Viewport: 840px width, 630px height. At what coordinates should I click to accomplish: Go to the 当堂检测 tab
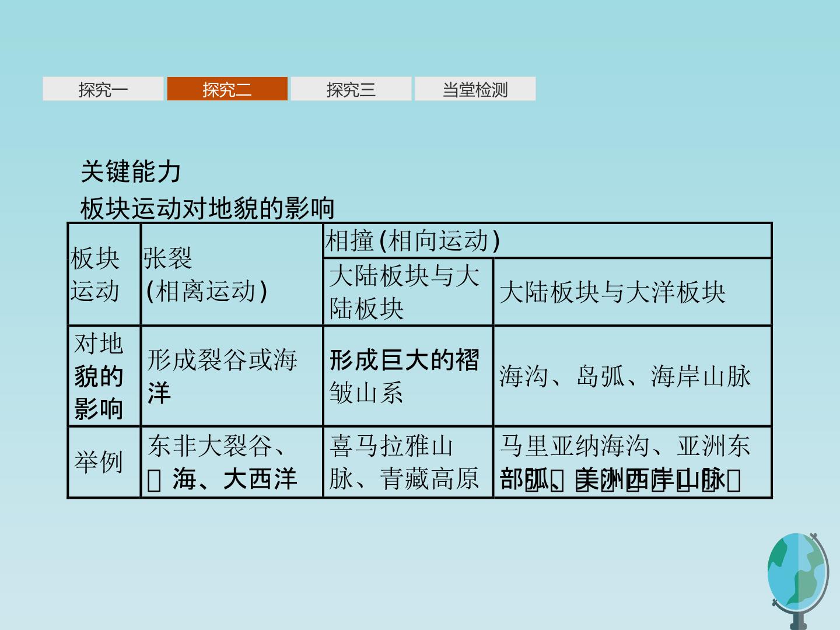point(475,89)
